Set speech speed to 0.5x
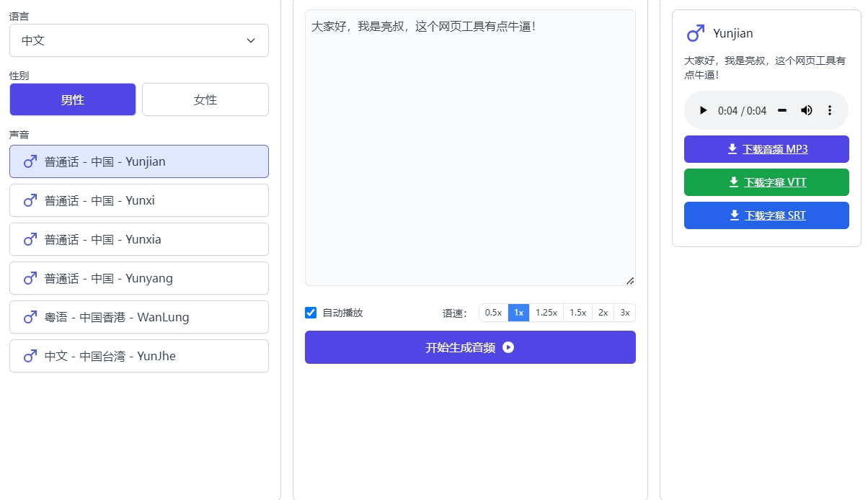The height and width of the screenshot is (500, 868). [x=493, y=313]
